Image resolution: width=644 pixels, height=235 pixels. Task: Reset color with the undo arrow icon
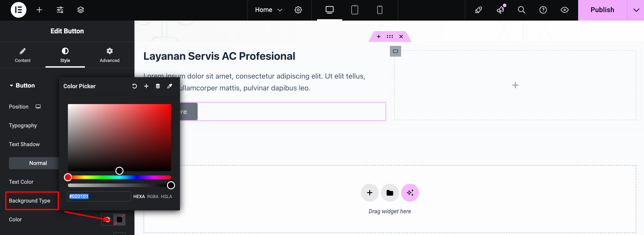134,86
